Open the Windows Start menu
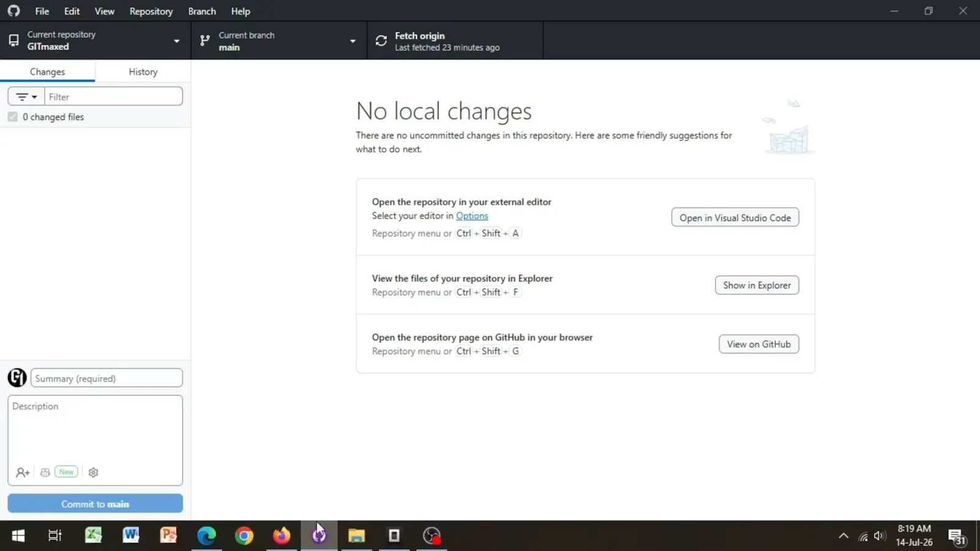980x551 pixels. tap(18, 536)
